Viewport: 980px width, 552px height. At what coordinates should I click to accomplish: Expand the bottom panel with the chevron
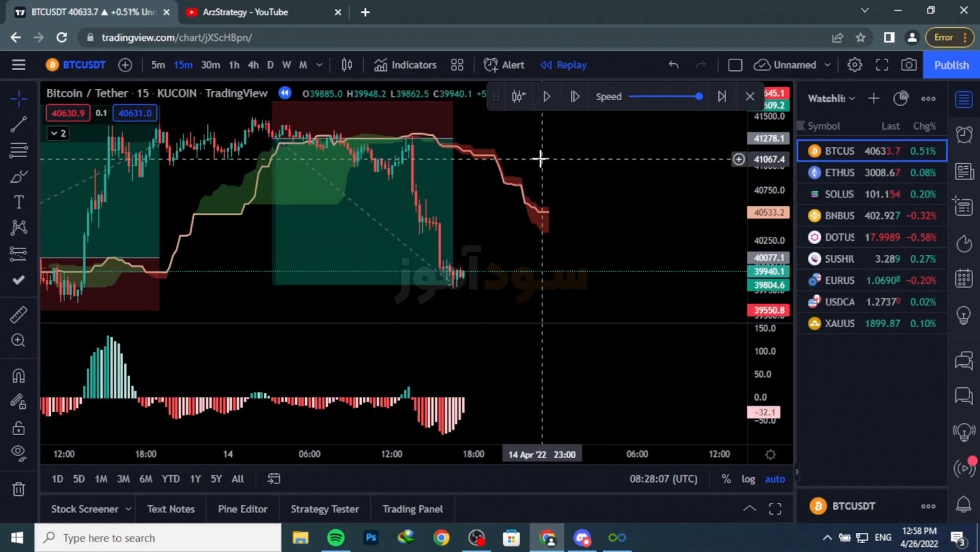tap(749, 509)
